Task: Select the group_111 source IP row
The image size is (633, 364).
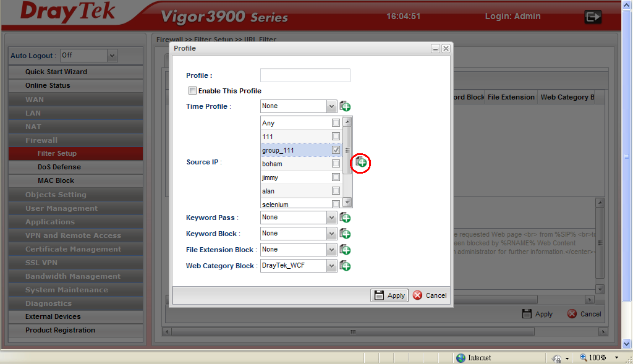Action: coord(301,150)
